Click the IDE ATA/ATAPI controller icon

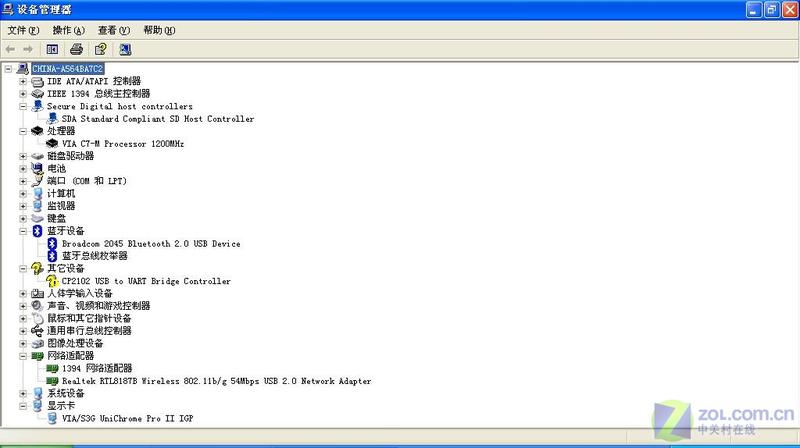(x=37, y=81)
